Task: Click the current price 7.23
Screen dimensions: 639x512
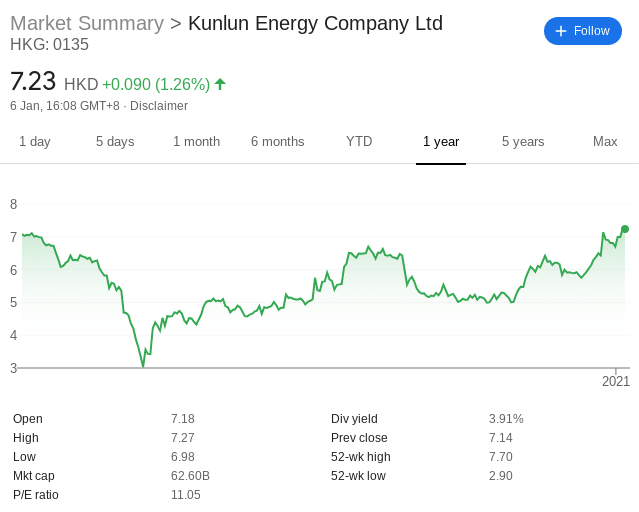Action: coord(33,81)
